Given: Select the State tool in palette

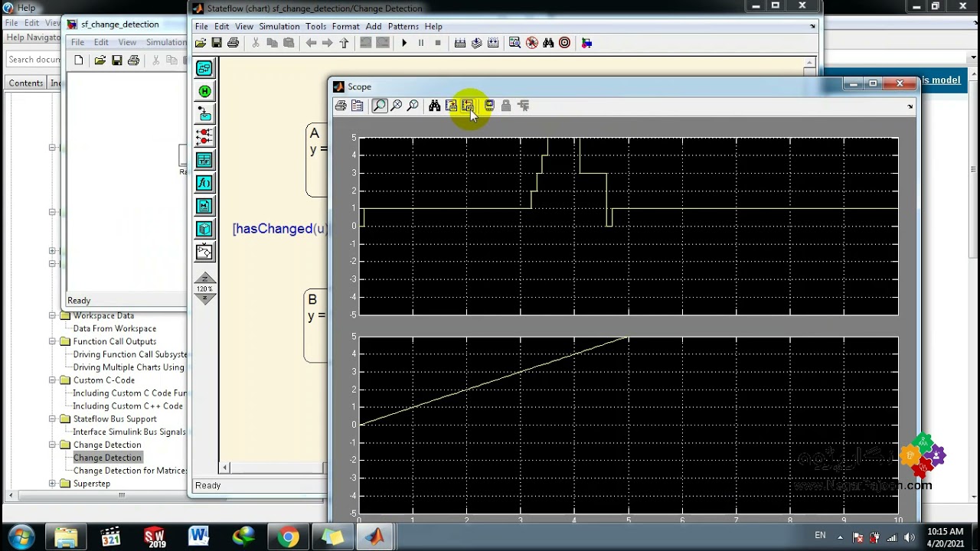Looking at the screenshot, I should click(x=204, y=69).
